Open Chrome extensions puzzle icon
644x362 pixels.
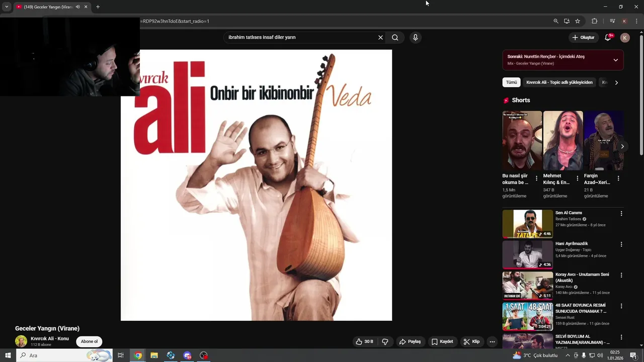(x=594, y=21)
